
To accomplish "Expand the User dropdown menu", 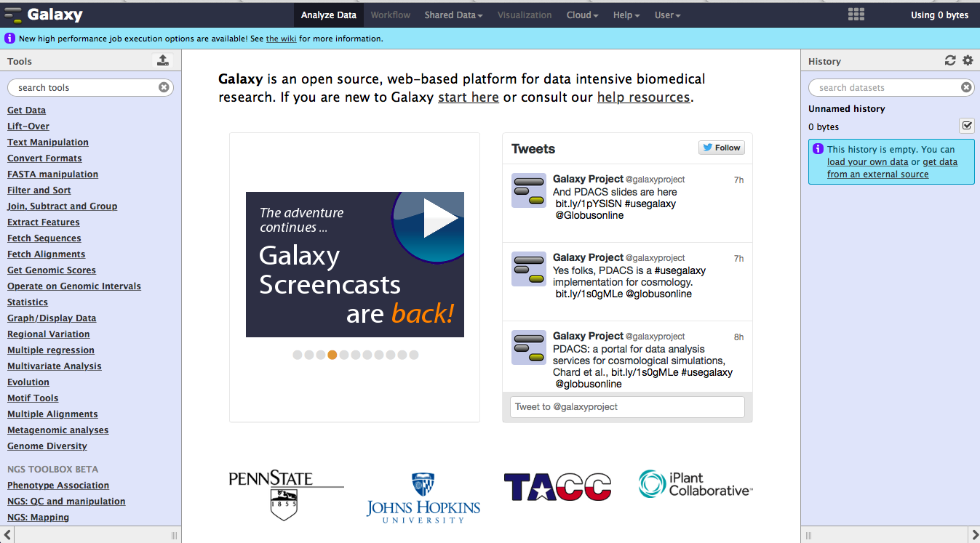I will point(667,15).
